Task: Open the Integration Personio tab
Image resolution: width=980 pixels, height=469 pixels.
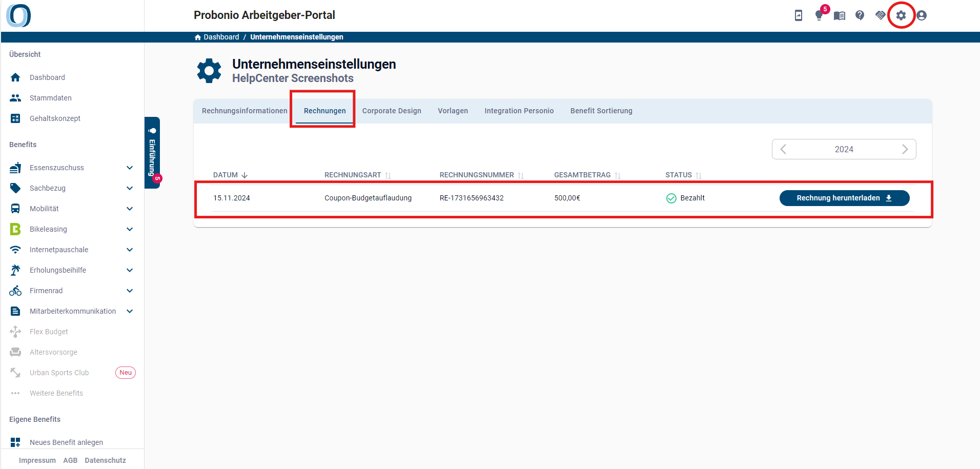Action: (x=519, y=111)
